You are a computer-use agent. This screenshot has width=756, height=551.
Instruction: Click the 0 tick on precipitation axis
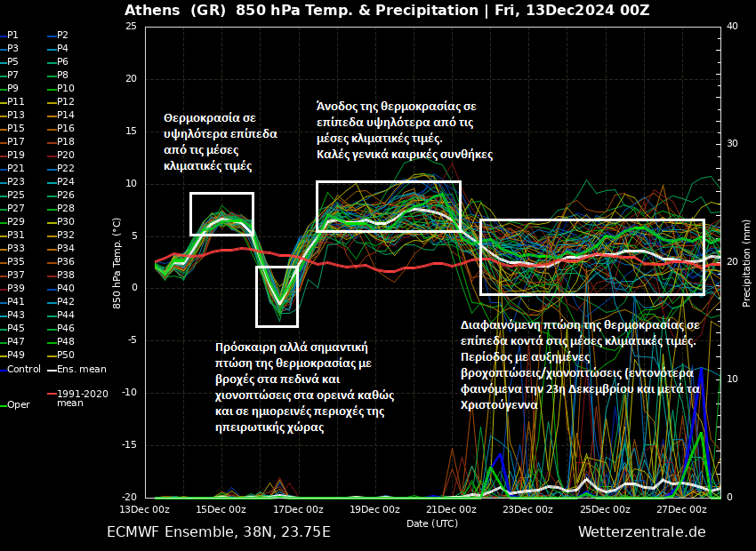pos(729,497)
